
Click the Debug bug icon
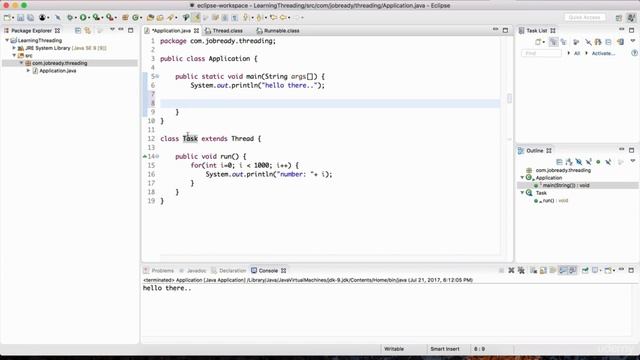pyautogui.click(x=70, y=18)
